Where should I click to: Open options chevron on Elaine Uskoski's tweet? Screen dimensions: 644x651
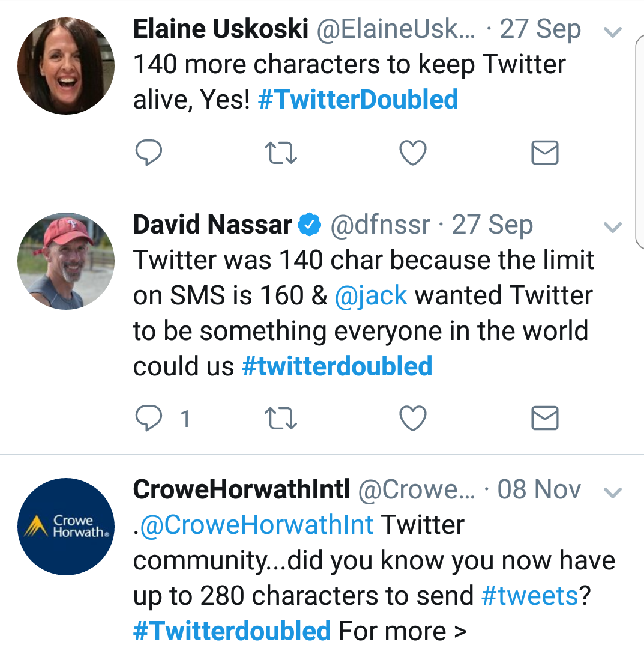coord(612,32)
